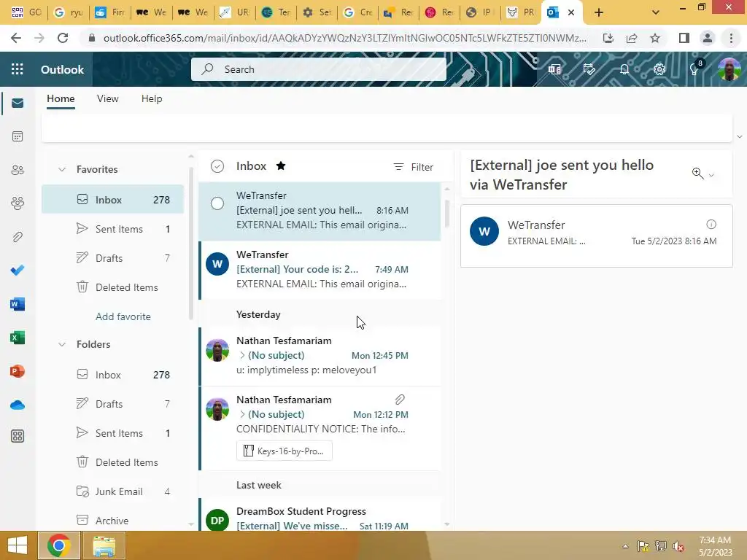This screenshot has height=560, width=747.
Task: Open the notifications bell
Action: point(624,69)
